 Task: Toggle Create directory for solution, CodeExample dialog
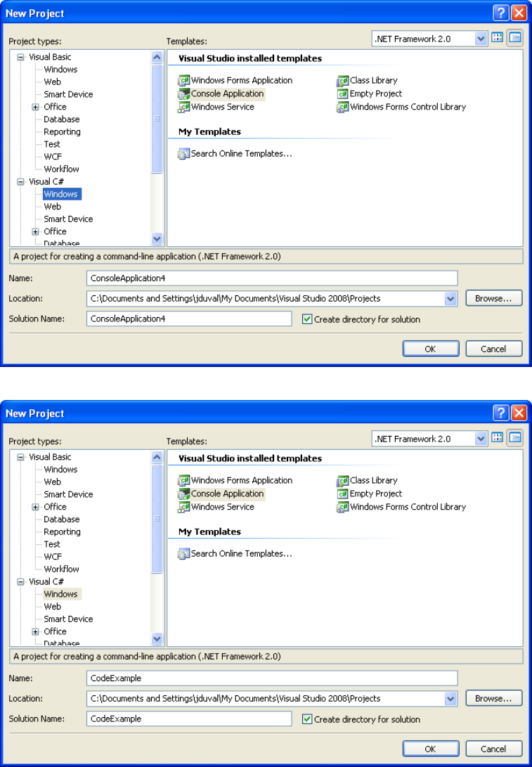coord(307,720)
